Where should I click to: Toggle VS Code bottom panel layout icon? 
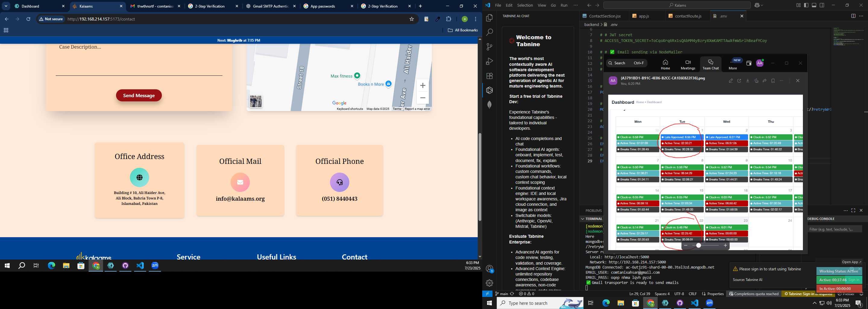pyautogui.click(x=814, y=5)
